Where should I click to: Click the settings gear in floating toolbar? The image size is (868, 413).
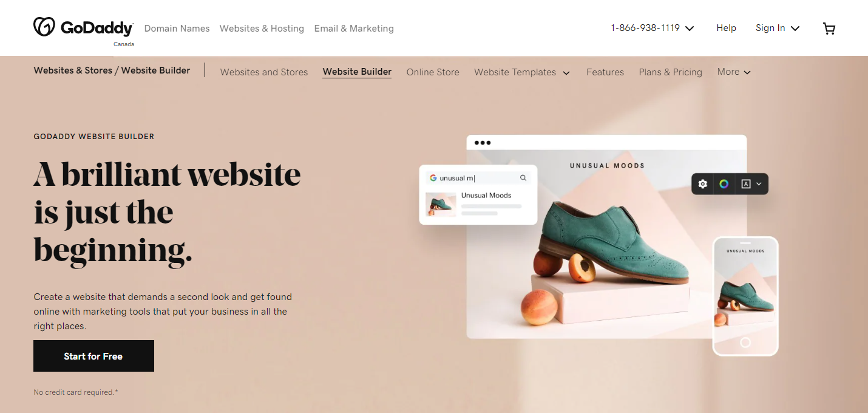coord(703,184)
